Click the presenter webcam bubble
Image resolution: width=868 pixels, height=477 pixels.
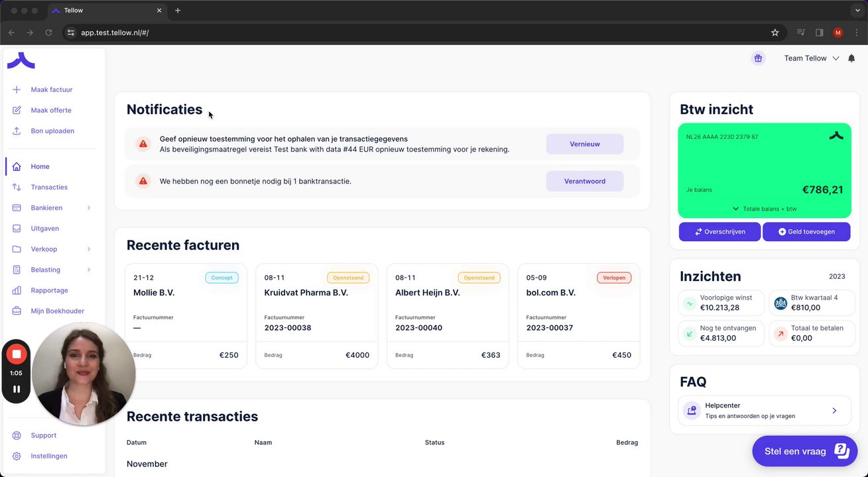tap(84, 373)
